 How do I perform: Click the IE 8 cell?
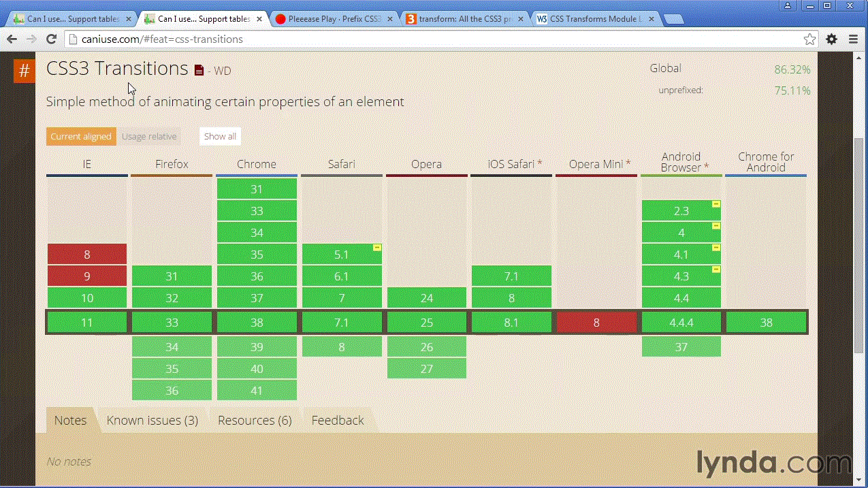[x=87, y=255]
